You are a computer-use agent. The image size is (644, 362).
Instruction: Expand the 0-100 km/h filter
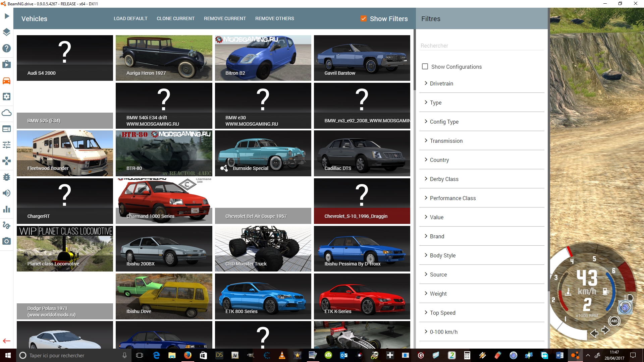(x=482, y=332)
